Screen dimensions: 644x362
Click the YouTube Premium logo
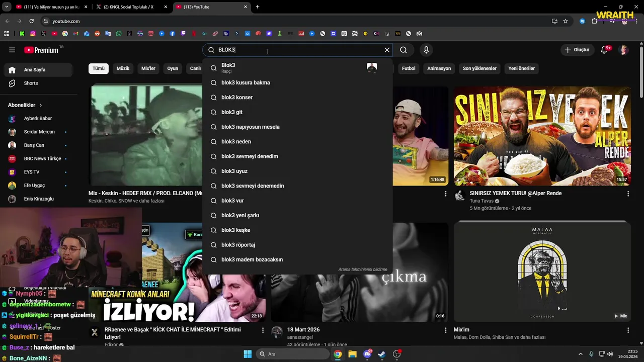(41, 50)
